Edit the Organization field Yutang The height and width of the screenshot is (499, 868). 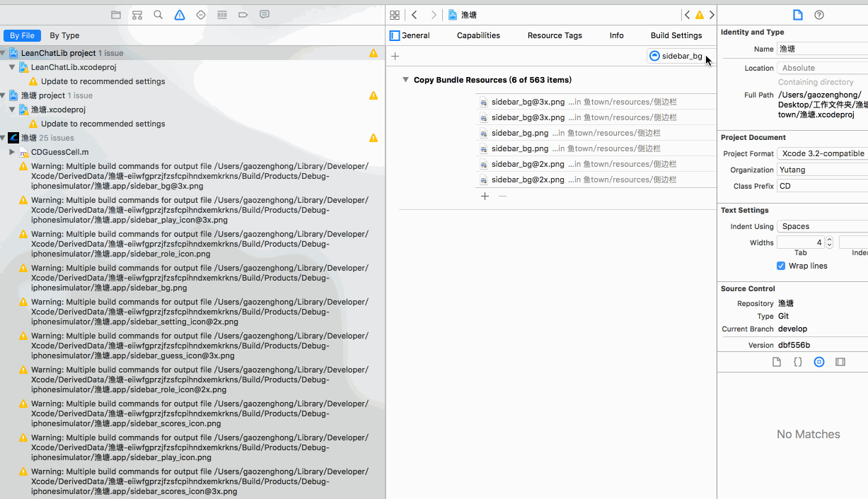pos(822,170)
